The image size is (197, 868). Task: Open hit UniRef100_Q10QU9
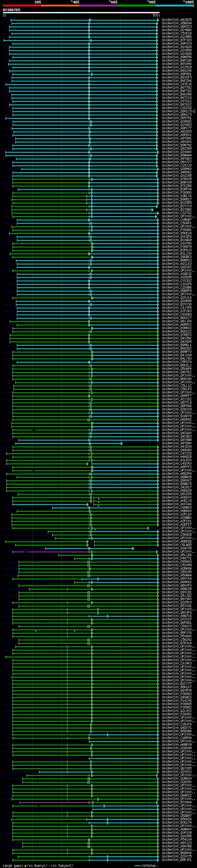[177, 47]
